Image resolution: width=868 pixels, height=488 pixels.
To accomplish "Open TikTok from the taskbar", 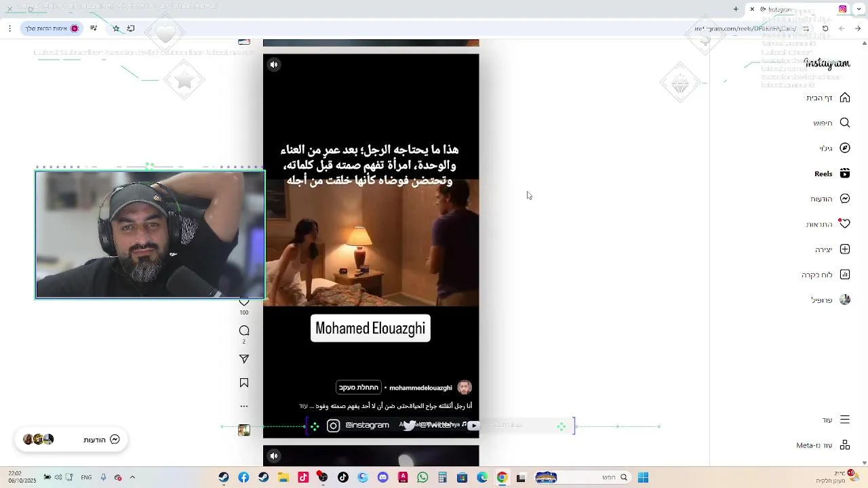I will 343,478.
